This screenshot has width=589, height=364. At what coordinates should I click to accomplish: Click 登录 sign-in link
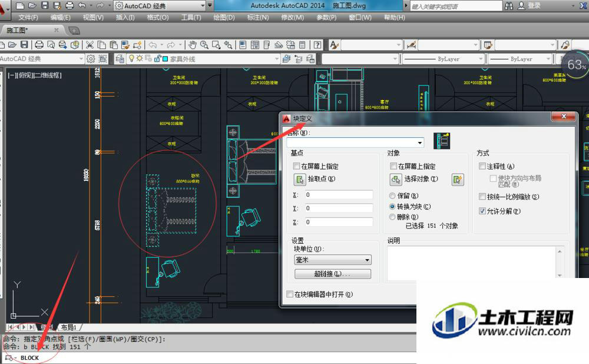[x=534, y=6]
